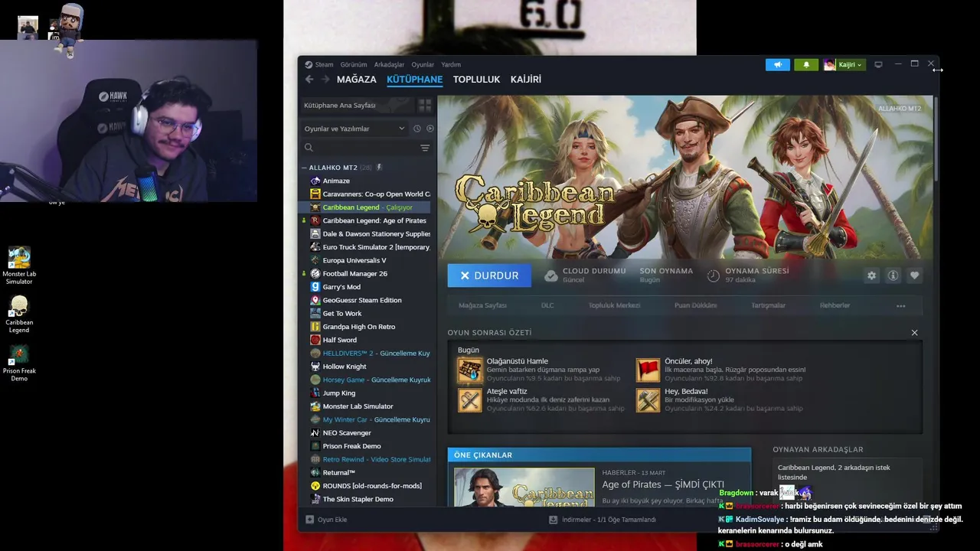
Task: Open the TOPLULUK tab
Action: pyautogui.click(x=476, y=80)
